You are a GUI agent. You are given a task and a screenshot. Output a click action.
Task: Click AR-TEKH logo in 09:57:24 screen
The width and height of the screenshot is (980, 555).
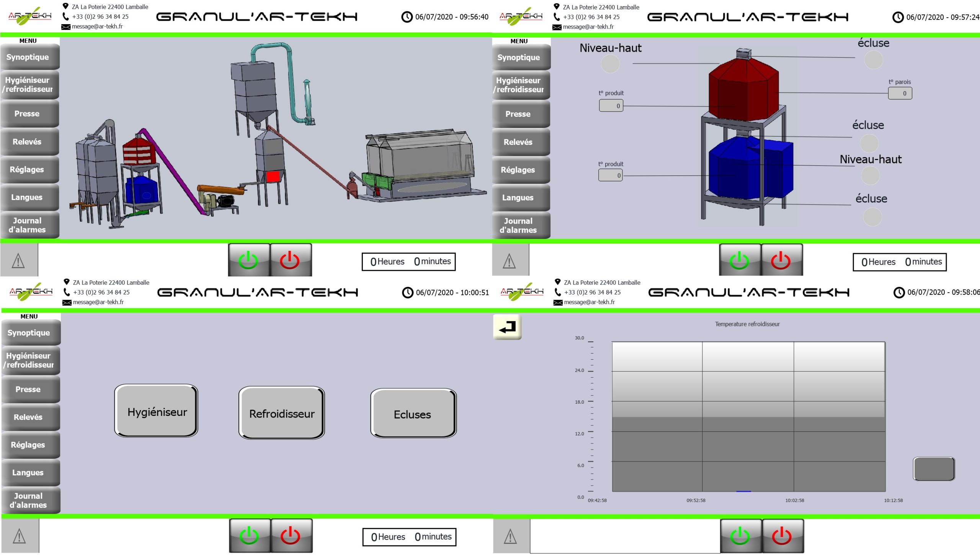coord(521,16)
